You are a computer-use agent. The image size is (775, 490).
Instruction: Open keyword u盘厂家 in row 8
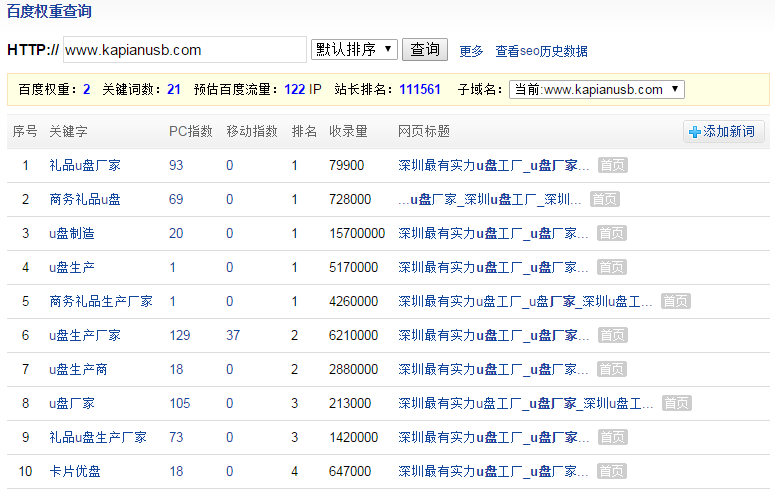pos(72,403)
